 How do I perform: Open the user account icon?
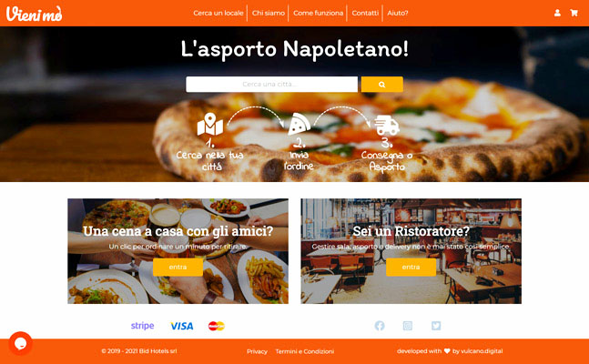[x=557, y=13]
